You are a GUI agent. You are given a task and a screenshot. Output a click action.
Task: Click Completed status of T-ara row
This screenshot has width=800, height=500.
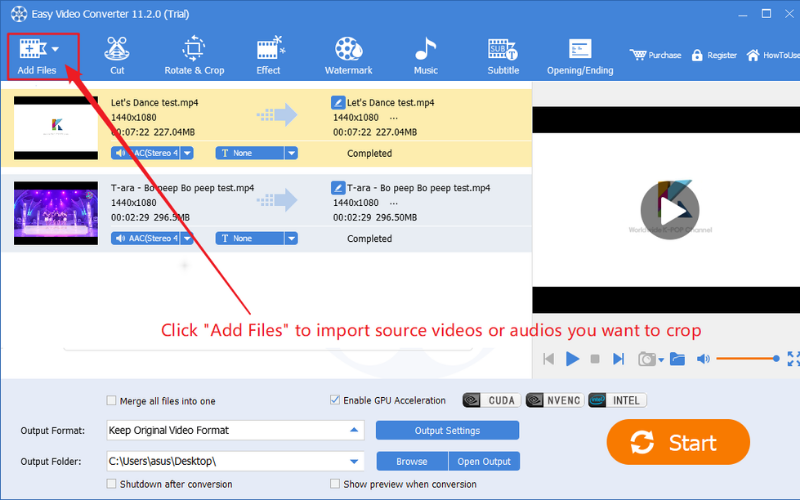coord(369,238)
